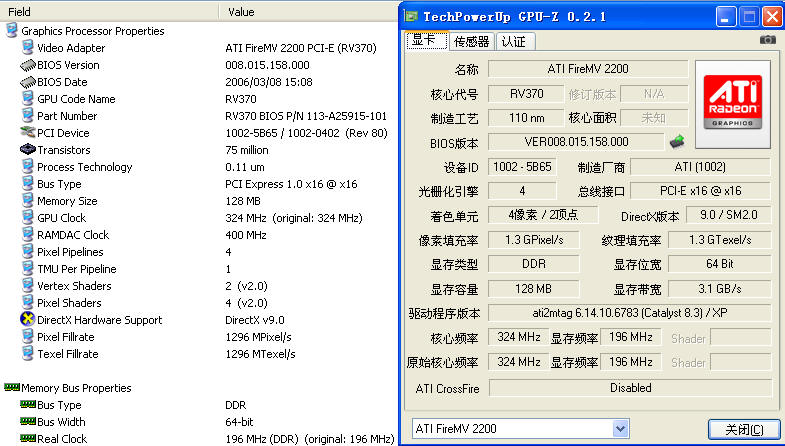Click the Memory Size row icon

[x=28, y=201]
